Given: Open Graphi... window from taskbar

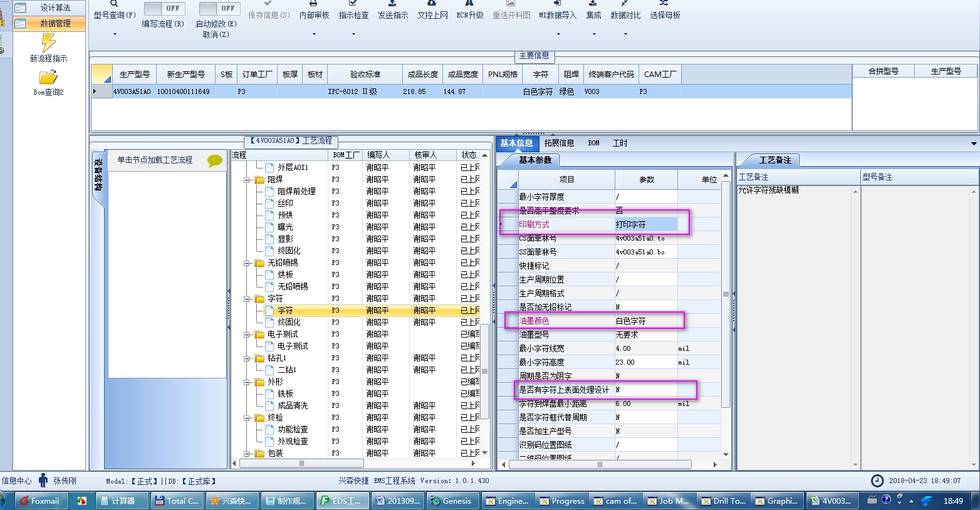Looking at the screenshot, I should pos(778,501).
